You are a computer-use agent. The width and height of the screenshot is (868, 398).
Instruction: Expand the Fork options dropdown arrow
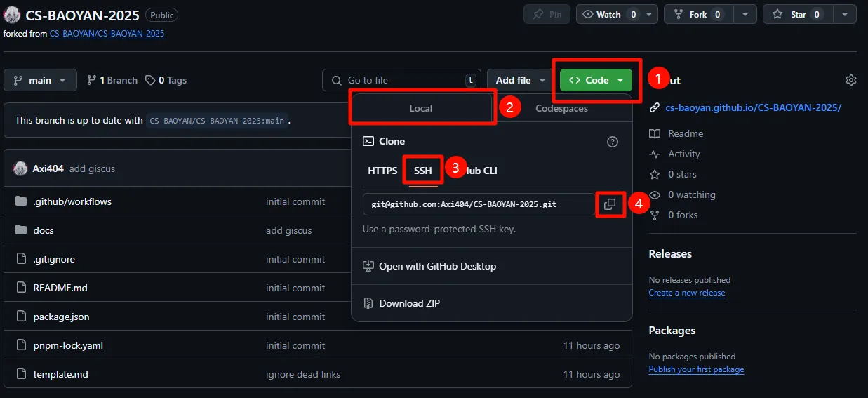(x=745, y=14)
